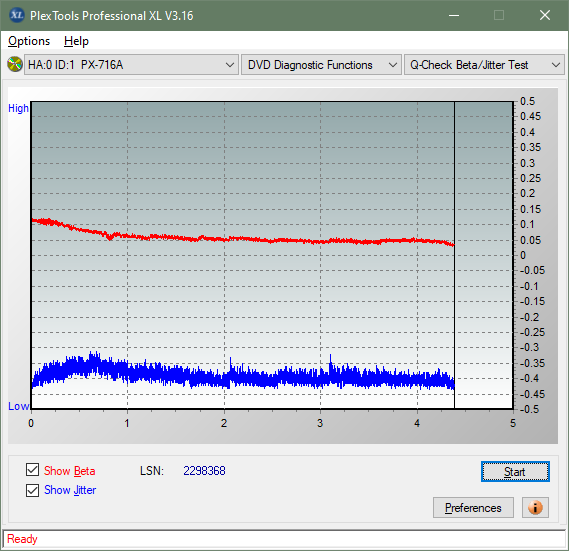This screenshot has width=569, height=551.
Task: Open the Preferences dialog
Action: click(473, 507)
